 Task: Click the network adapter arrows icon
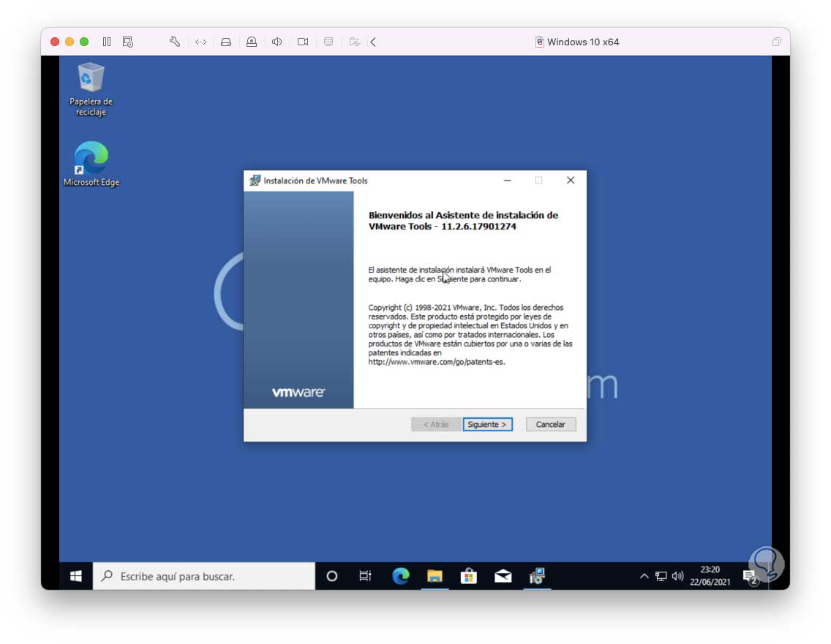(x=200, y=42)
